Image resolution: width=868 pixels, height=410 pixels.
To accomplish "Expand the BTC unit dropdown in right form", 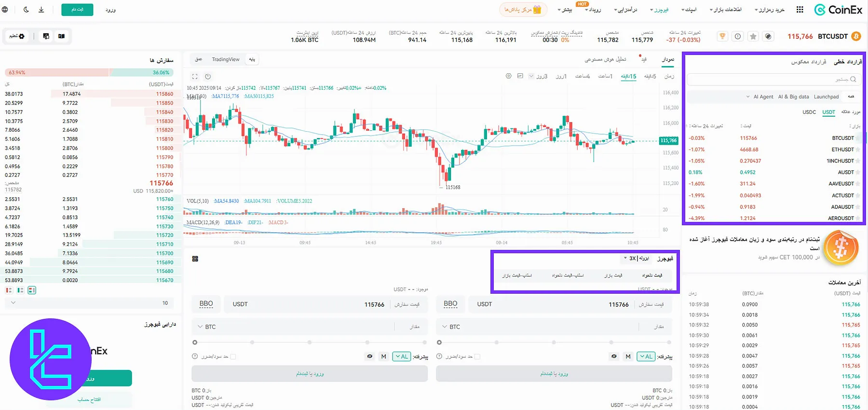I will [x=451, y=327].
